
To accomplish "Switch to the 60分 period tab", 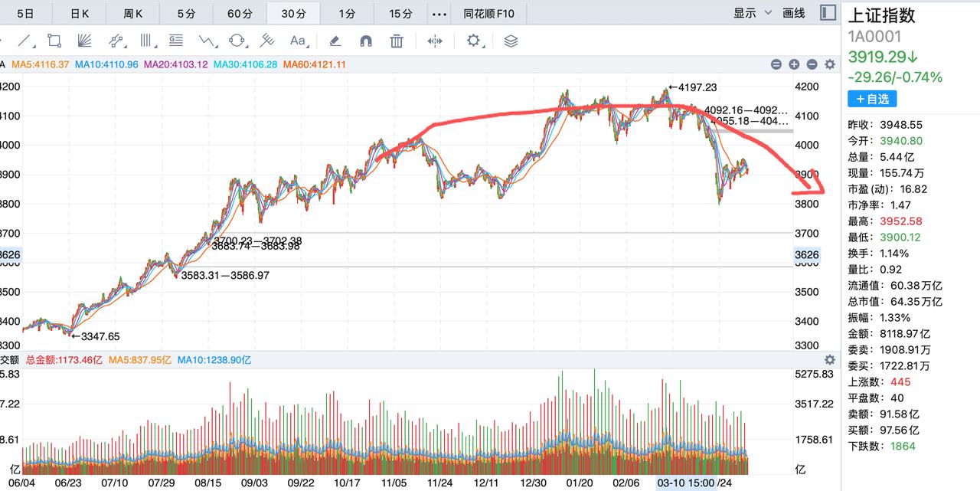I will 240,13.
